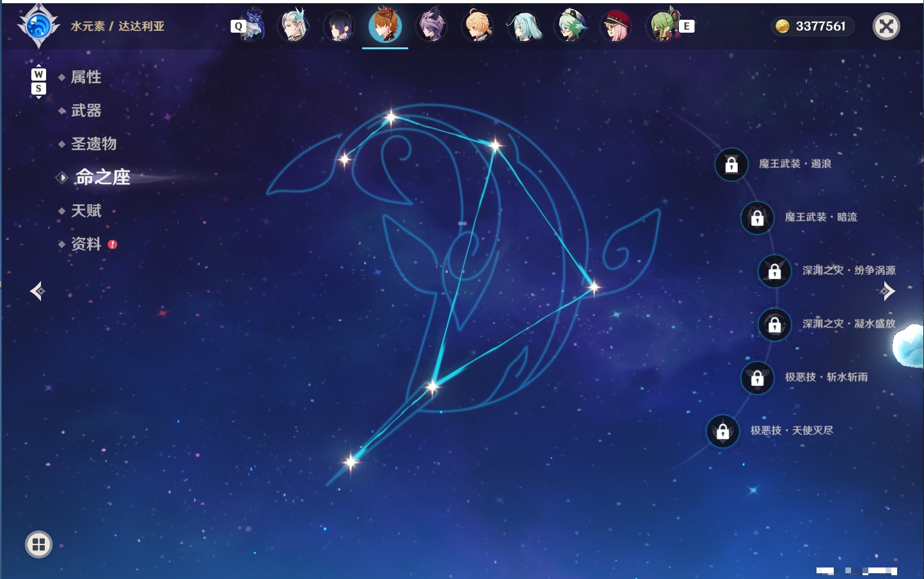
Task: Open the 属性 attributes page
Action: coord(86,77)
